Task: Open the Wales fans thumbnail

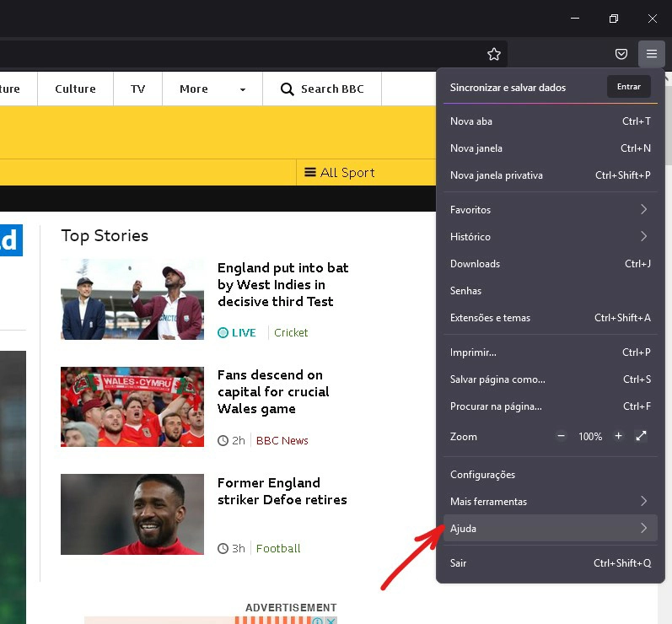Action: pyautogui.click(x=132, y=406)
